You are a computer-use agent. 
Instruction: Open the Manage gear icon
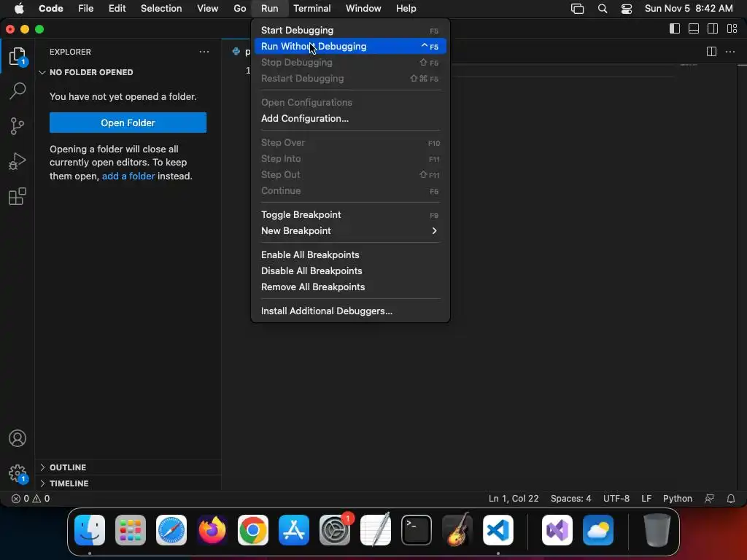click(18, 474)
